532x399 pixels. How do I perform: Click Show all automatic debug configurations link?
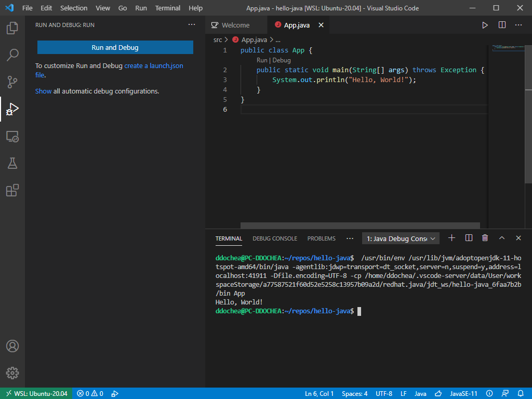click(44, 91)
